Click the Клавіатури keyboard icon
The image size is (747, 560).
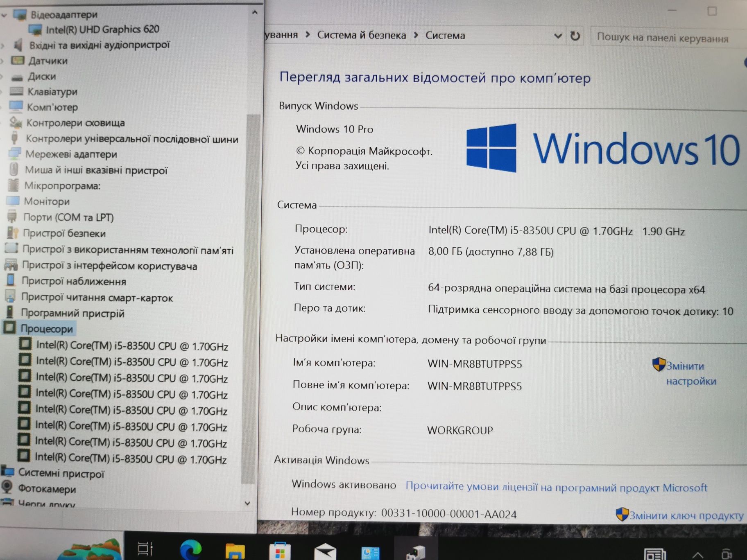pyautogui.click(x=17, y=91)
